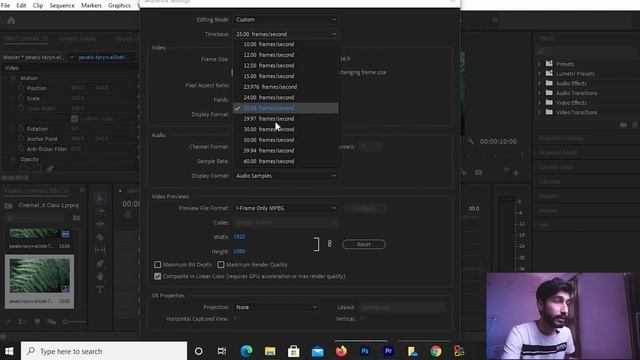
Task: Create ellipse mask under Opacity
Action: coord(24,168)
